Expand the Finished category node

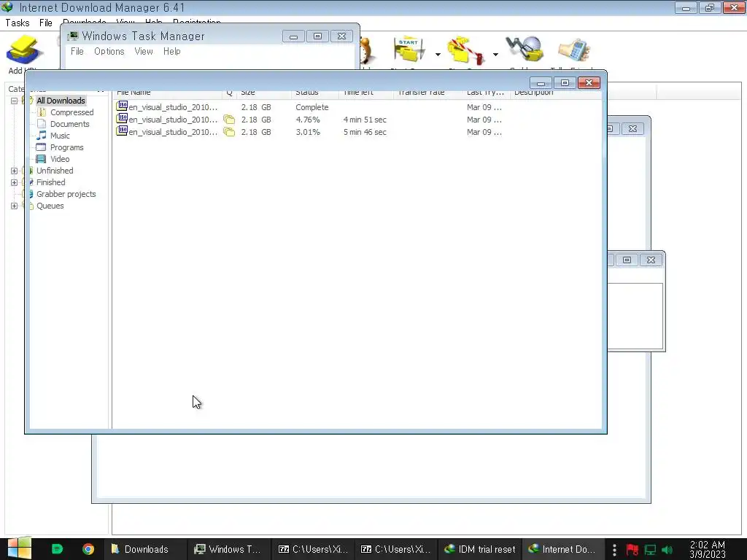15,182
